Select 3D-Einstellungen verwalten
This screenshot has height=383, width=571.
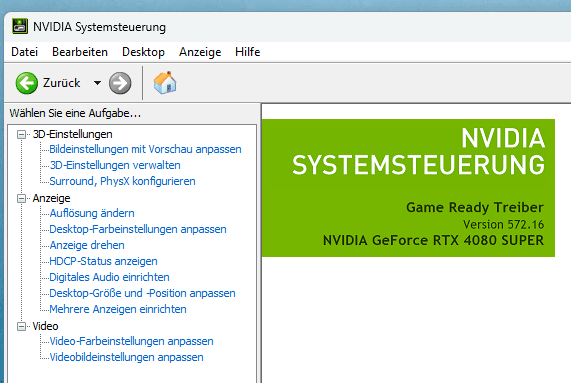115,165
